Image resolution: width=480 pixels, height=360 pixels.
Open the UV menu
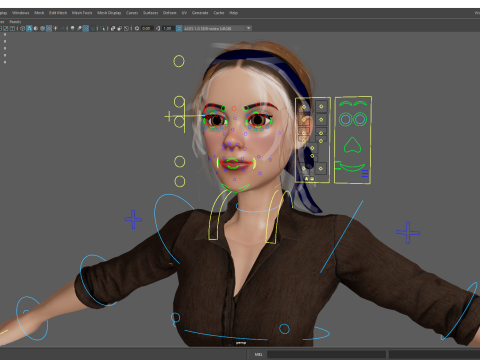[x=184, y=13]
